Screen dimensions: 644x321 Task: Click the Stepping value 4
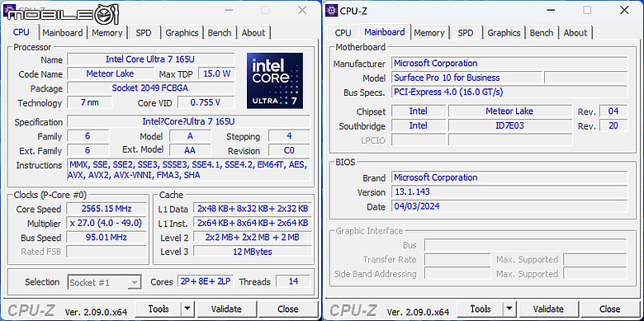[289, 136]
